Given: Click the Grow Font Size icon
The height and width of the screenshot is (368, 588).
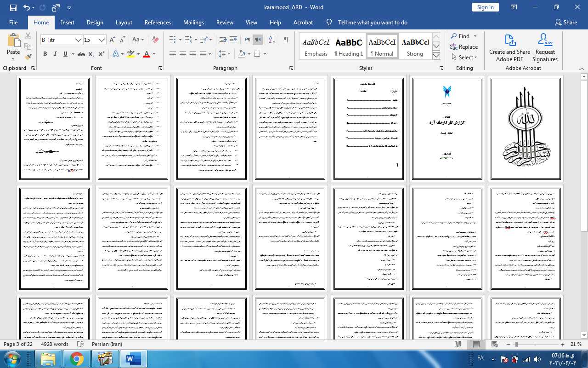Looking at the screenshot, I should [x=112, y=40].
